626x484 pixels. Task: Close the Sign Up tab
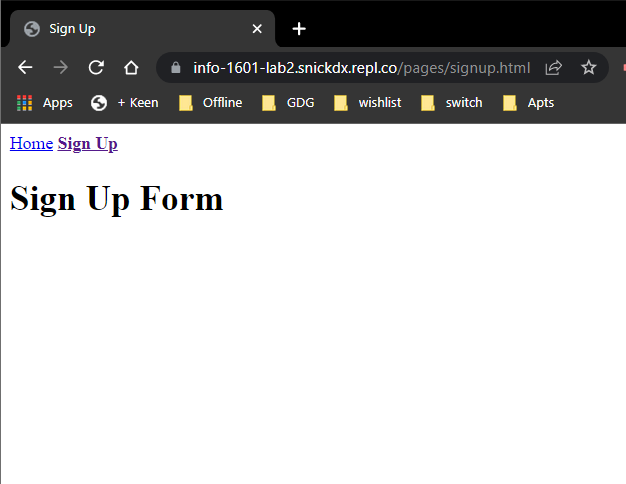(257, 29)
